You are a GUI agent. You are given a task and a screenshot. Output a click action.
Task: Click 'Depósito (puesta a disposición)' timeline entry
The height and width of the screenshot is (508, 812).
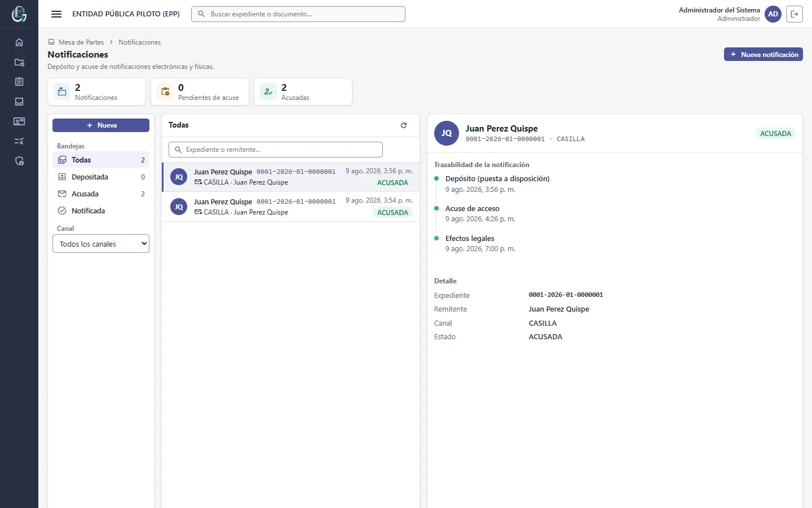pyautogui.click(x=497, y=178)
